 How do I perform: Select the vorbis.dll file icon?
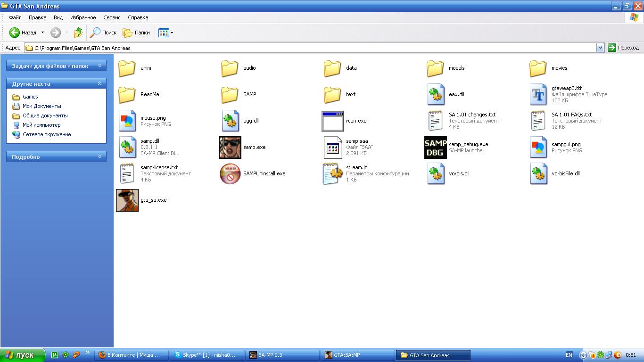(436, 173)
